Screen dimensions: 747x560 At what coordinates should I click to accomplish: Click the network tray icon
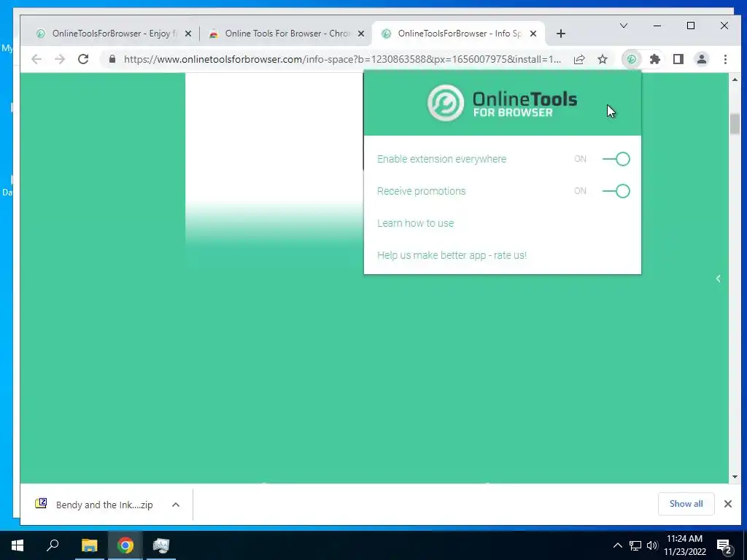[635, 545]
